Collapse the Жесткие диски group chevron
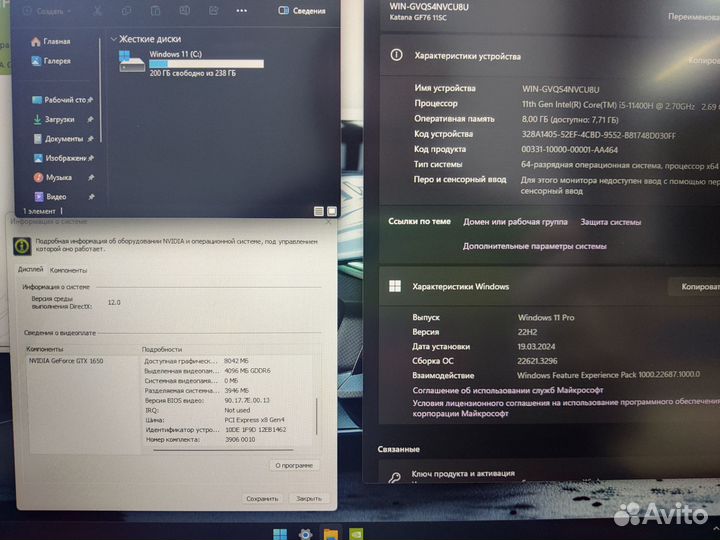The image size is (720, 540). coord(114,39)
